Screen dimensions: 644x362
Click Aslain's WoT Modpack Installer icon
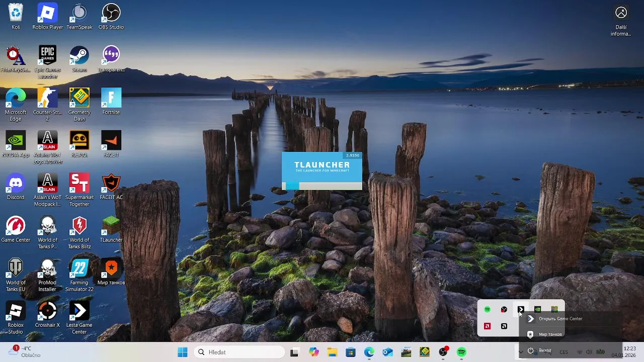47,191
